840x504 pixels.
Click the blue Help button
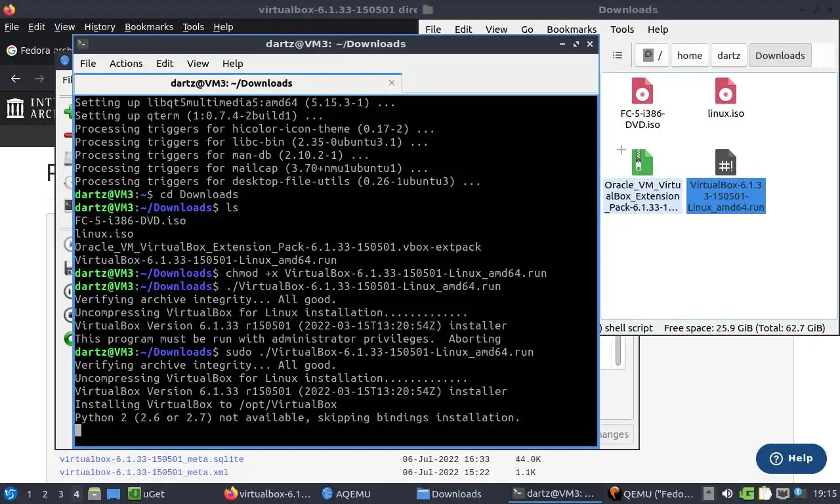pyautogui.click(x=791, y=458)
